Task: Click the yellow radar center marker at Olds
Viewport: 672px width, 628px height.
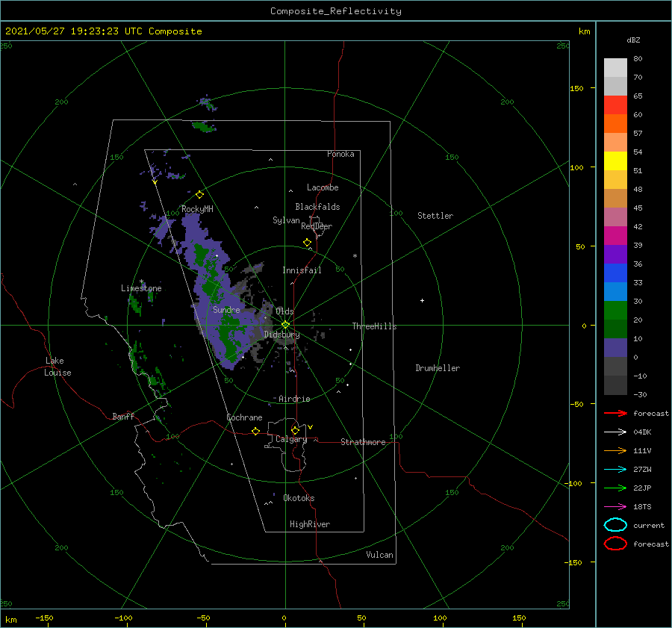Action: [285, 325]
